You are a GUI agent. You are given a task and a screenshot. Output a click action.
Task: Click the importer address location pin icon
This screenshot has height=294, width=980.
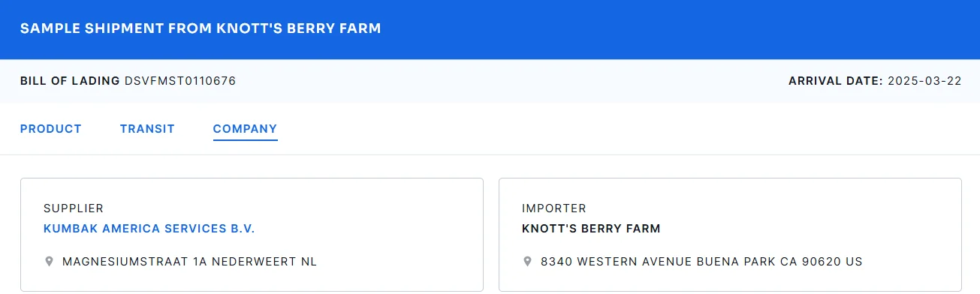tap(528, 262)
